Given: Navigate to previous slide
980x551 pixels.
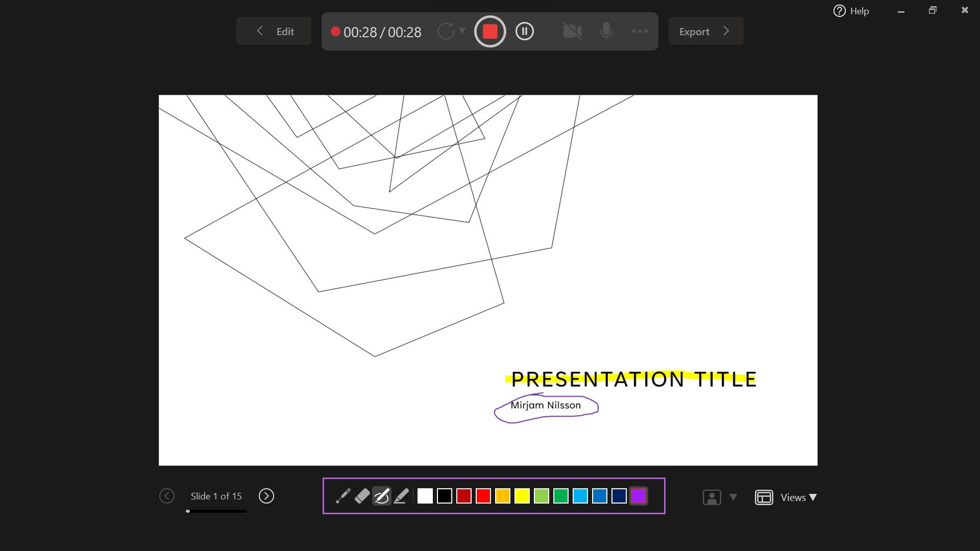Looking at the screenshot, I should (167, 496).
